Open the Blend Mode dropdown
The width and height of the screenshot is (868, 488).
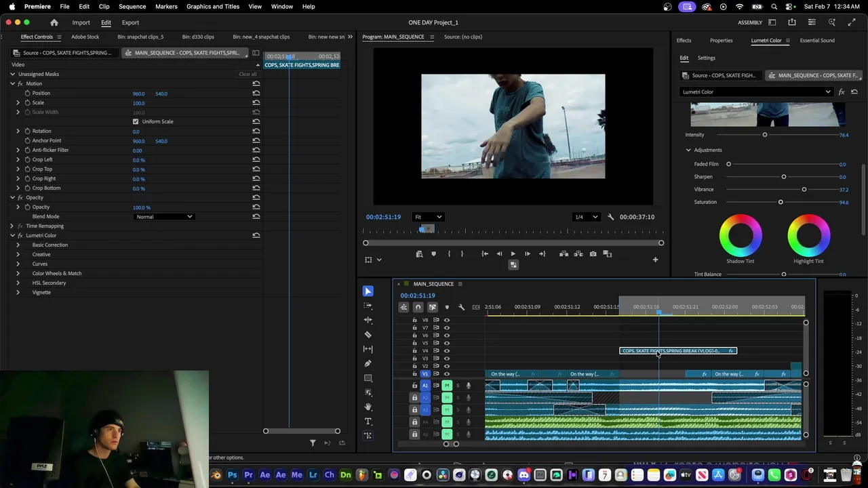pyautogui.click(x=164, y=217)
